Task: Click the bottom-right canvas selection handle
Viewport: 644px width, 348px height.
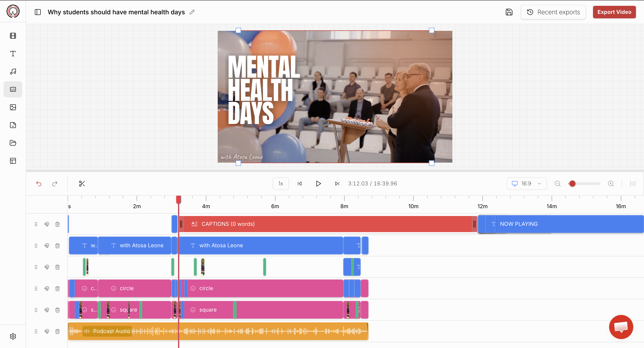Action: click(x=432, y=163)
